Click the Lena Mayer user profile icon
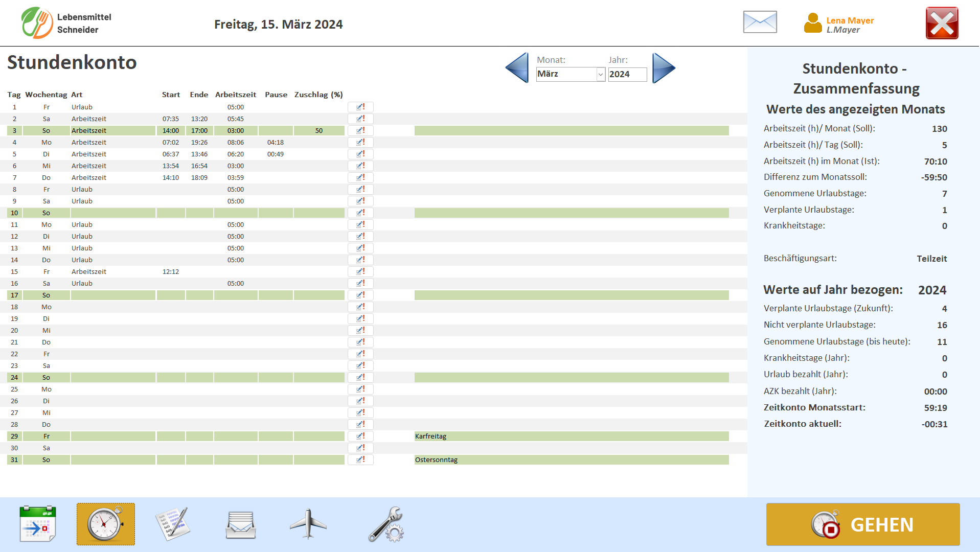The height and width of the screenshot is (552, 980). (x=812, y=24)
